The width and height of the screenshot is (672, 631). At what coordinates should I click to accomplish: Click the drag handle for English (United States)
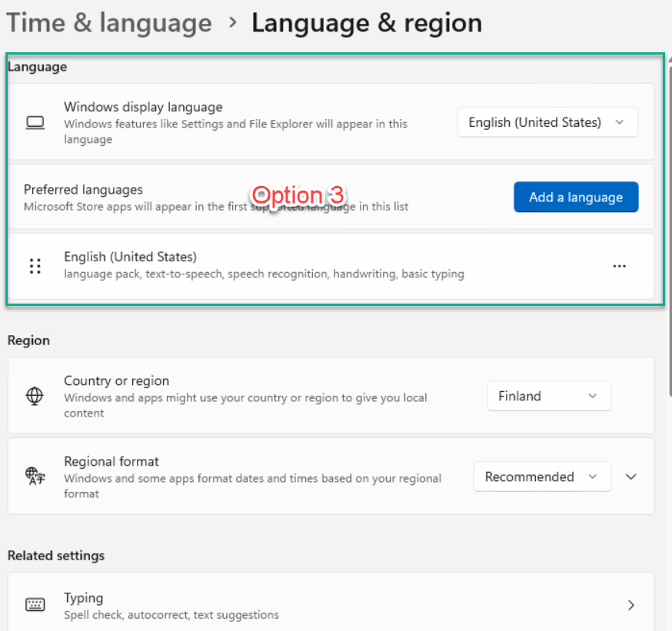point(35,266)
